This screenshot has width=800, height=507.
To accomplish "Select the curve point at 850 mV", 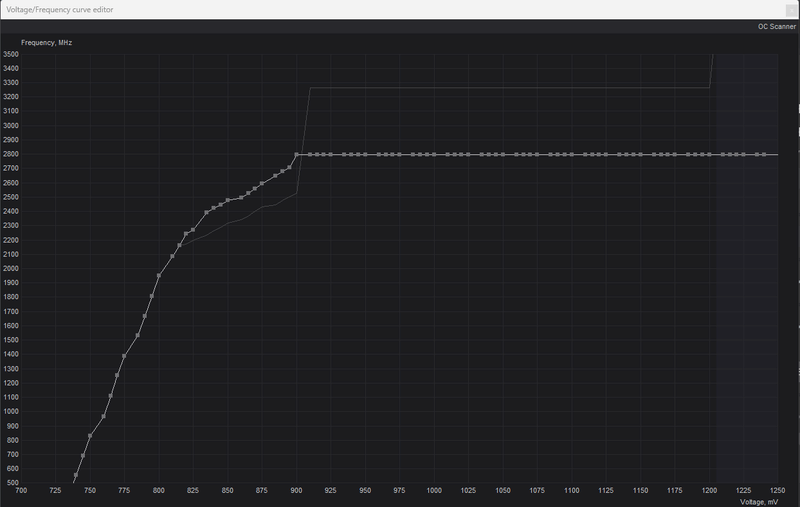I will (228, 200).
